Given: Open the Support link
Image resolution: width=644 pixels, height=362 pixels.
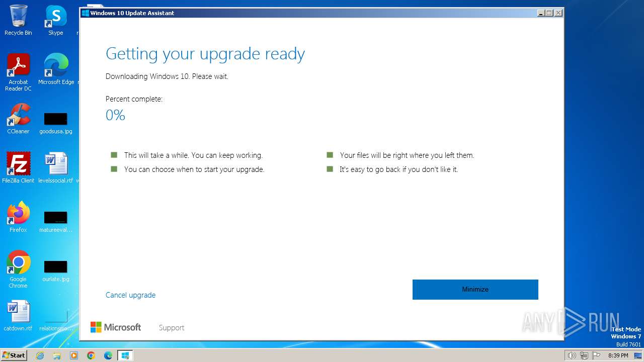Looking at the screenshot, I should pos(172,328).
